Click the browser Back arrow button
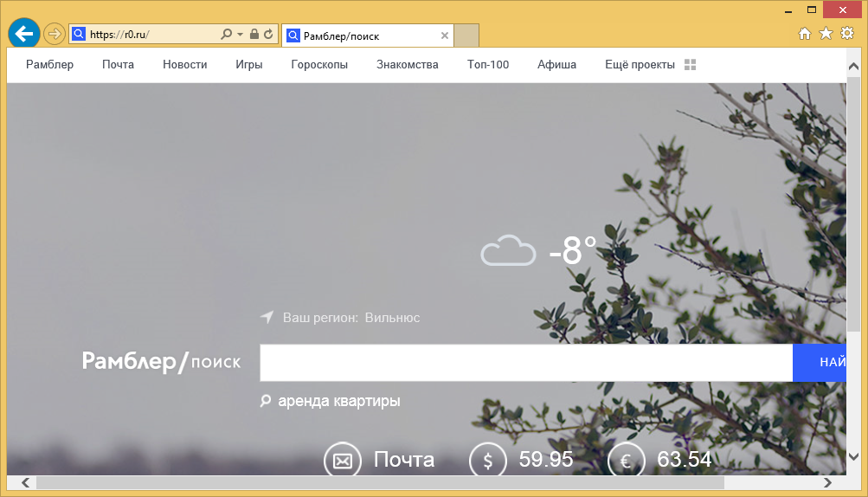The image size is (868, 497). click(x=23, y=34)
